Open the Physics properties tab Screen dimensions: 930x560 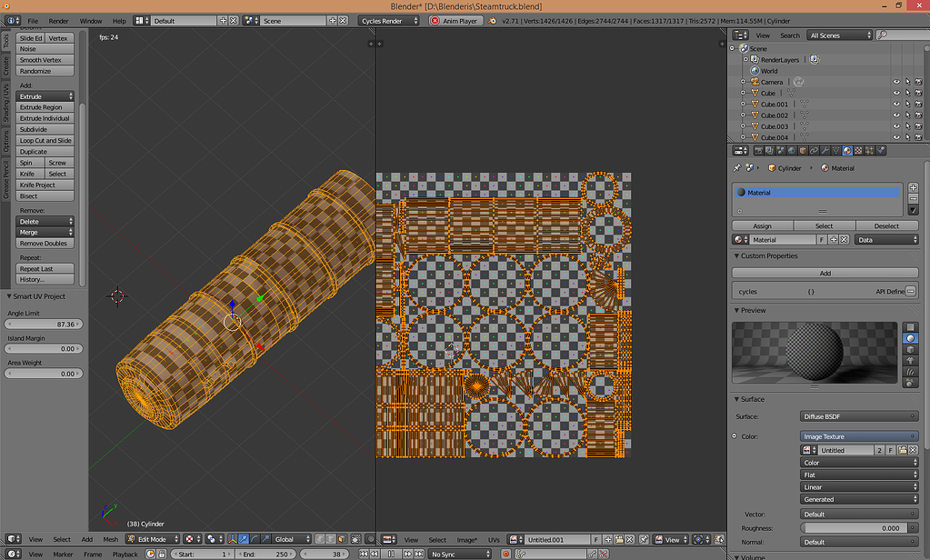pos(881,151)
